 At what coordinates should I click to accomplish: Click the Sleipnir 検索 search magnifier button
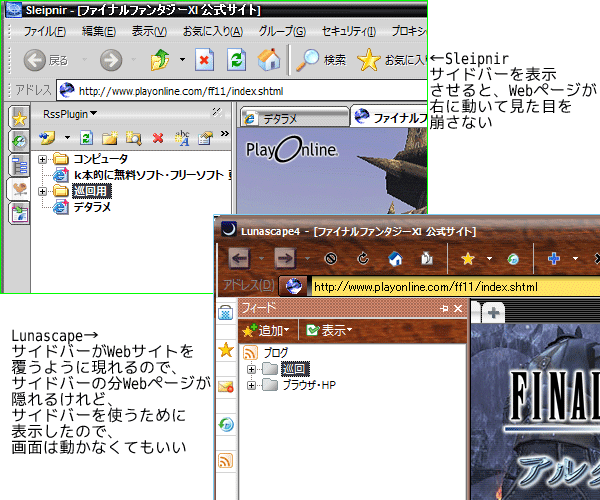[x=321, y=60]
